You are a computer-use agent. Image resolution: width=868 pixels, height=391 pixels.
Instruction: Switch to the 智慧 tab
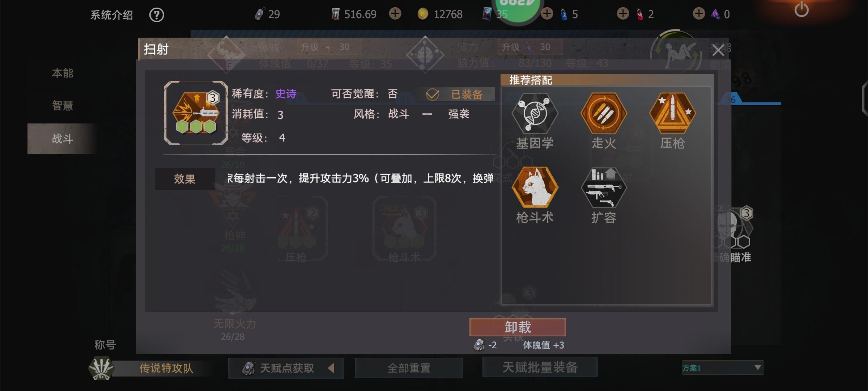click(62, 106)
